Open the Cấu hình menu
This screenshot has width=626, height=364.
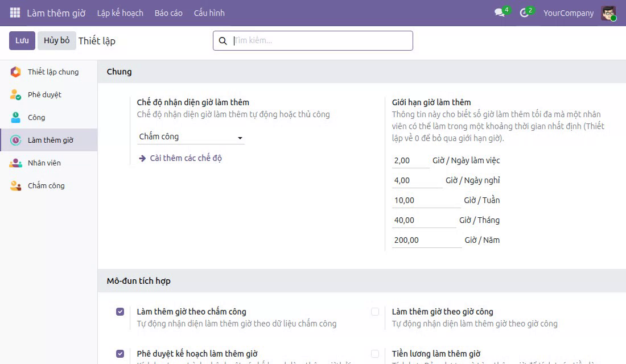(x=209, y=13)
